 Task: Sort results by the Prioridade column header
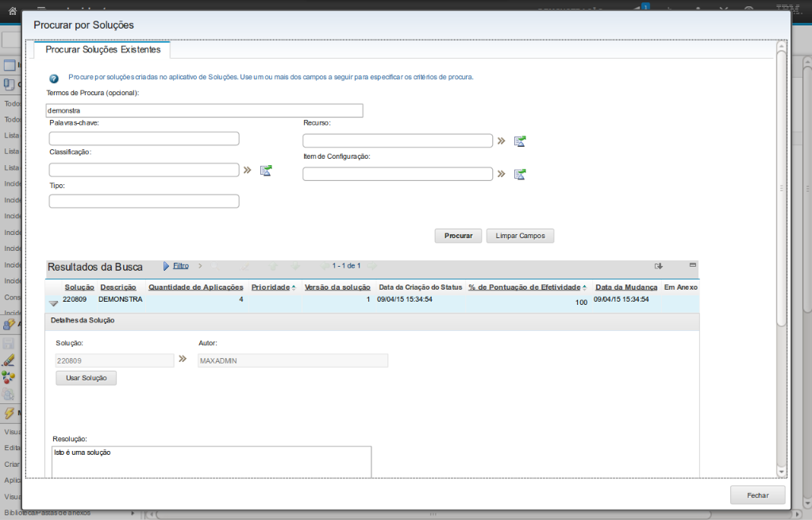point(270,287)
